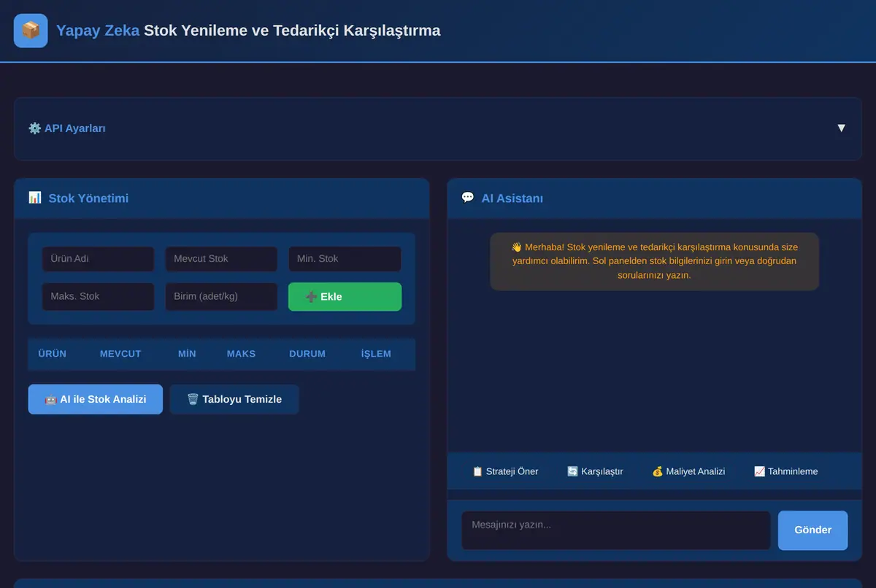Click the AI Asistanı speech bubble icon
The image size is (876, 588).
coord(468,198)
